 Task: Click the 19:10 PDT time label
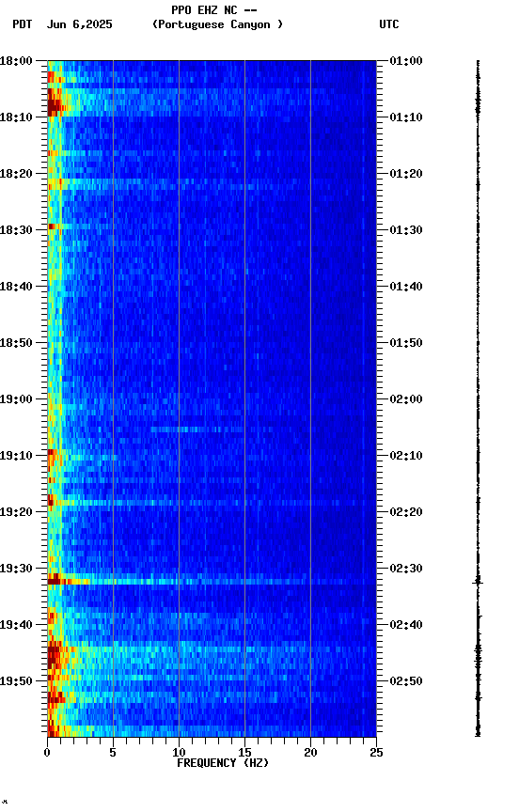point(16,456)
